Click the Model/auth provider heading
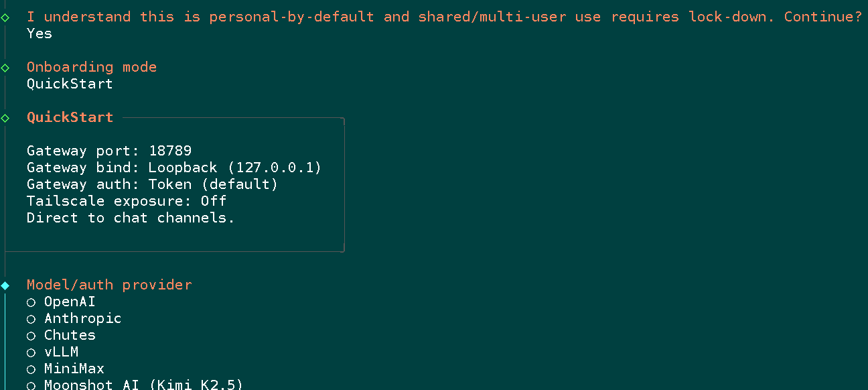Image resolution: width=868 pixels, height=390 pixels. point(109,285)
